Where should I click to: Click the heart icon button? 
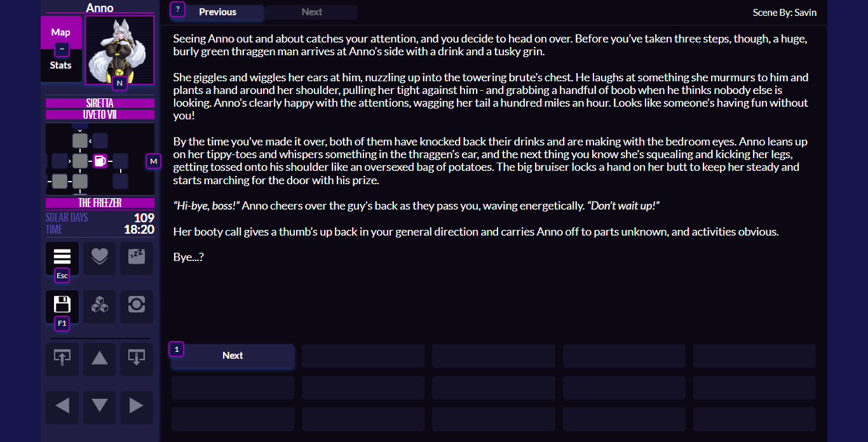click(x=100, y=257)
